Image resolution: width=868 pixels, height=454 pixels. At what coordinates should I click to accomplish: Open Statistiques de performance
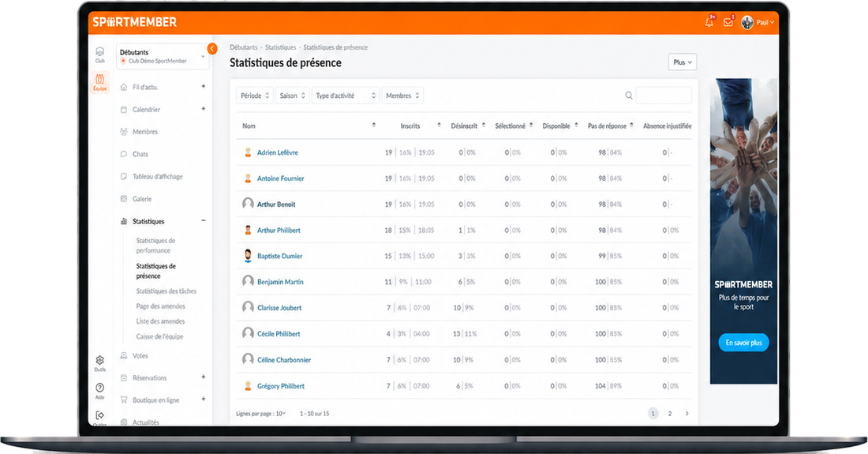pos(155,246)
